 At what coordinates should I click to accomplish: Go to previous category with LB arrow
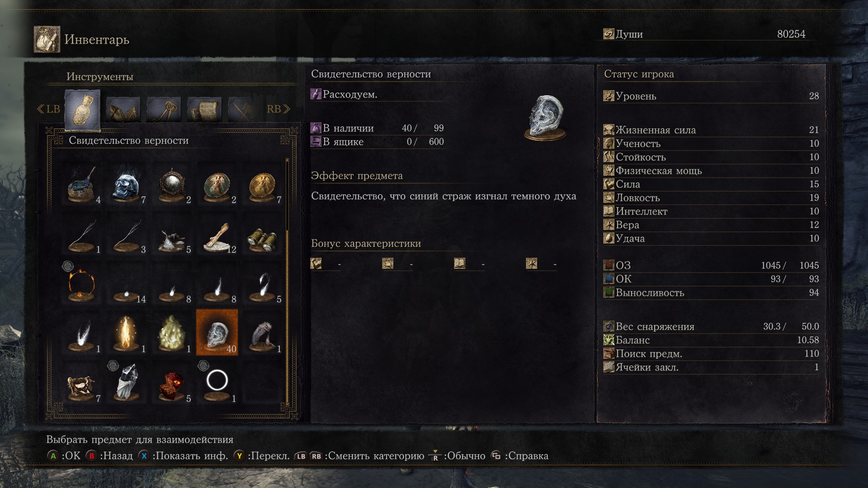click(x=48, y=109)
